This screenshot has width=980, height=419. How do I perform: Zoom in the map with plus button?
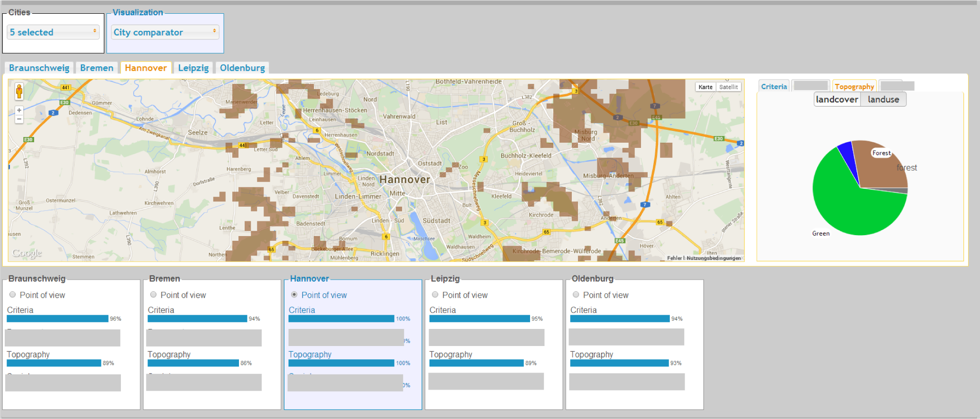[x=19, y=110]
